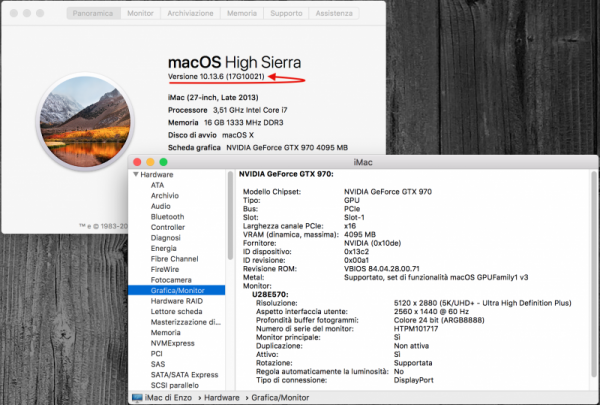Choose Controller in the hardware list
Viewport: 600px width, 405px height.
pyautogui.click(x=168, y=227)
